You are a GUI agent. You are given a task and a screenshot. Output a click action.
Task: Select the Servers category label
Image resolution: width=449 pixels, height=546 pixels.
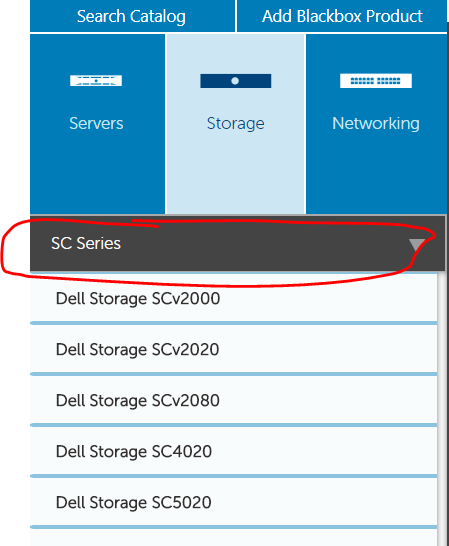point(96,123)
